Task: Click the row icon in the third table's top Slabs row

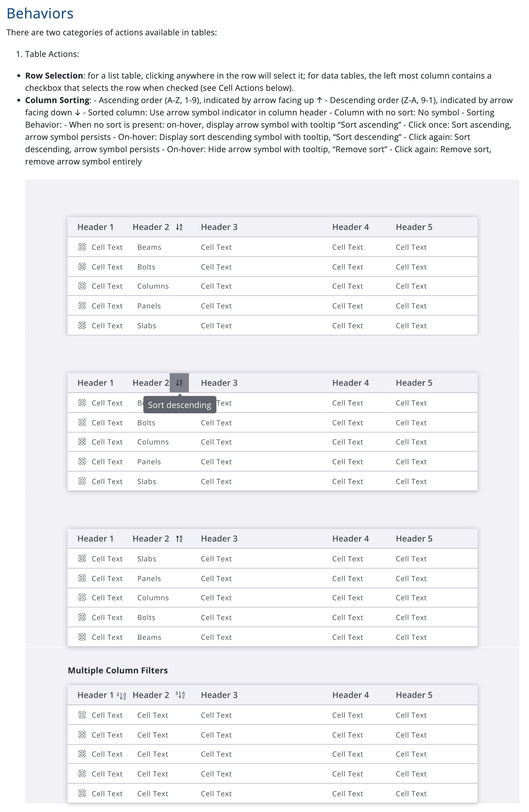Action: coord(82,558)
